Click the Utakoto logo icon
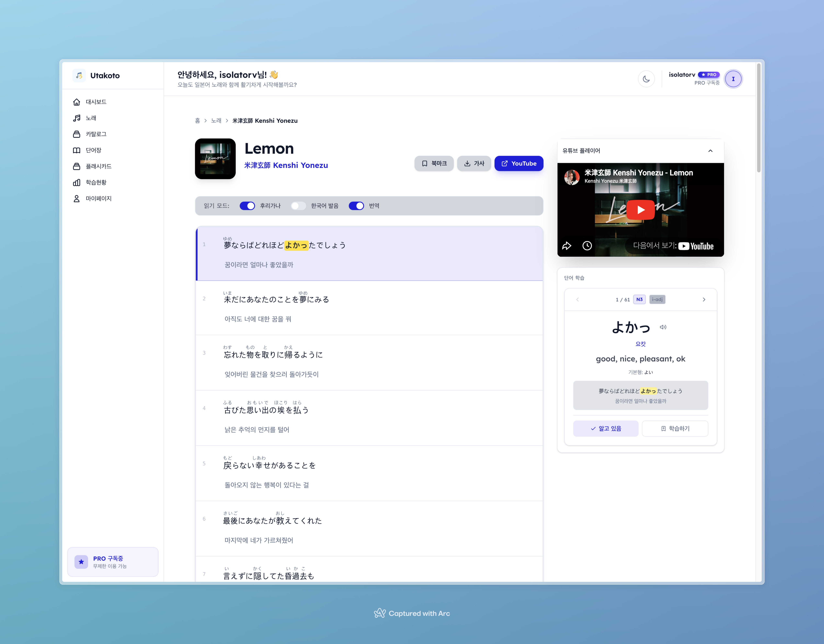This screenshot has width=824, height=644. click(79, 75)
